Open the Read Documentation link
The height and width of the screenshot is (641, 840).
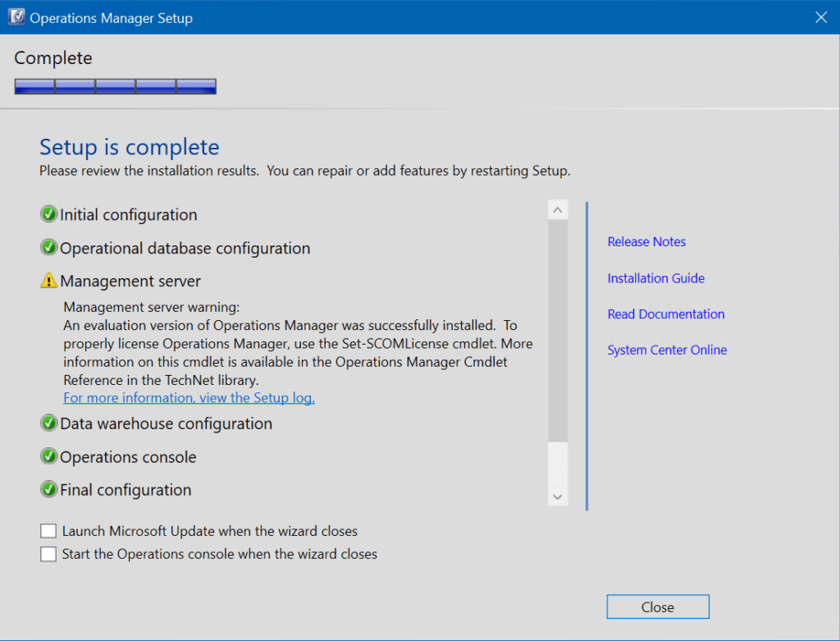click(x=666, y=314)
